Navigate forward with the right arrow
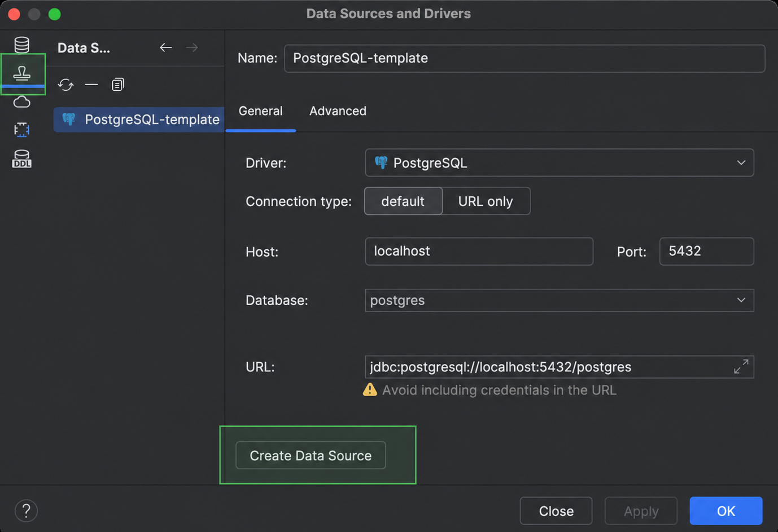The height and width of the screenshot is (532, 778). click(192, 47)
